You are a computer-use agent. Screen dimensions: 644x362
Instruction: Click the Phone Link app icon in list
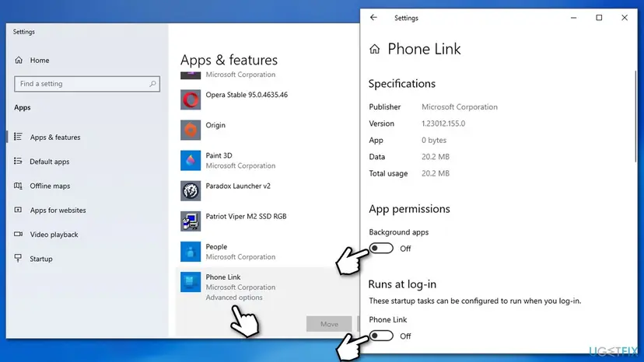(x=191, y=282)
